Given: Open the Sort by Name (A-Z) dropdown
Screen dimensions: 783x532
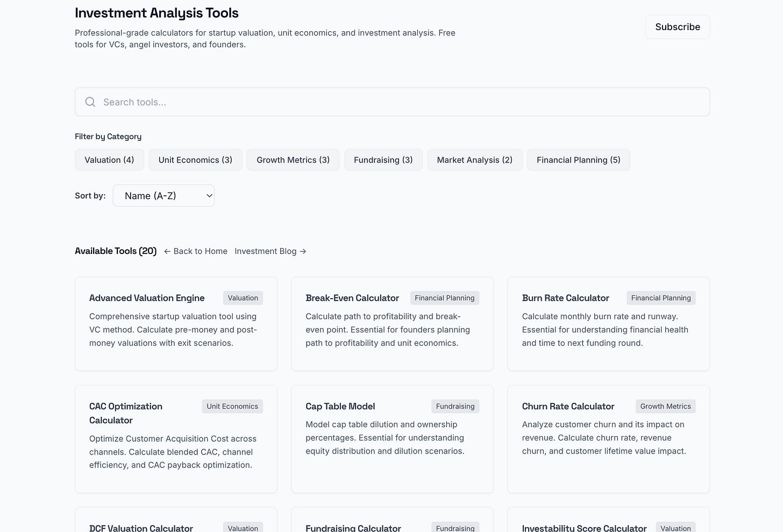Looking at the screenshot, I should [163, 196].
